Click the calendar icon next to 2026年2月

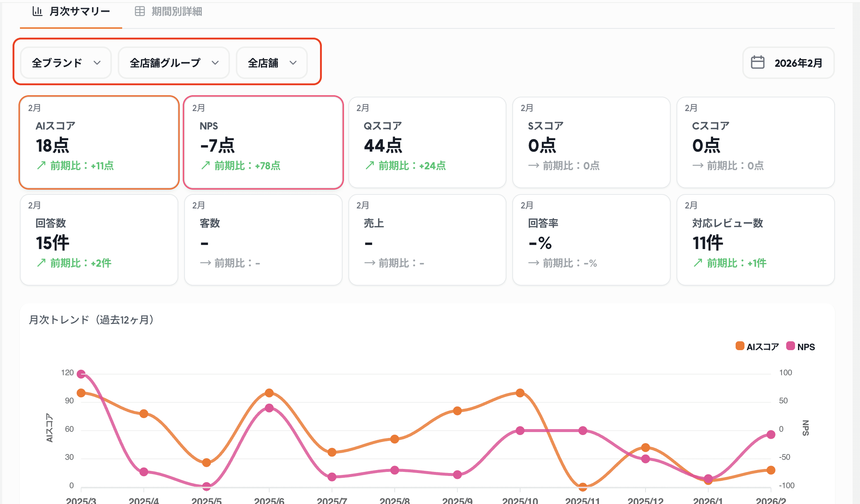click(757, 62)
